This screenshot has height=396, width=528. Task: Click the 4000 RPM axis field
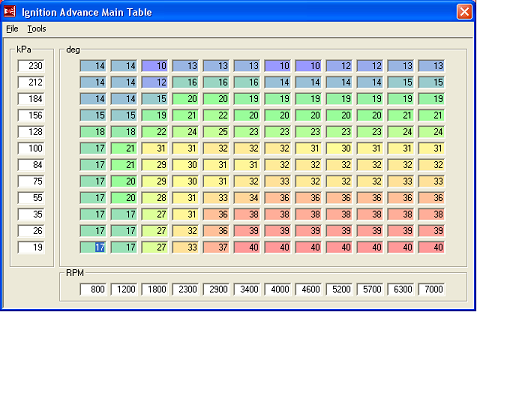pyautogui.click(x=278, y=289)
